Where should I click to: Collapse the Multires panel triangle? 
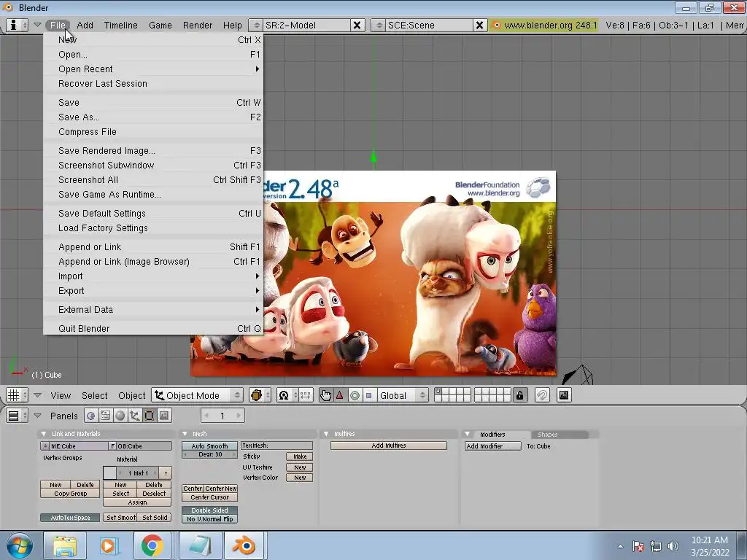click(326, 434)
